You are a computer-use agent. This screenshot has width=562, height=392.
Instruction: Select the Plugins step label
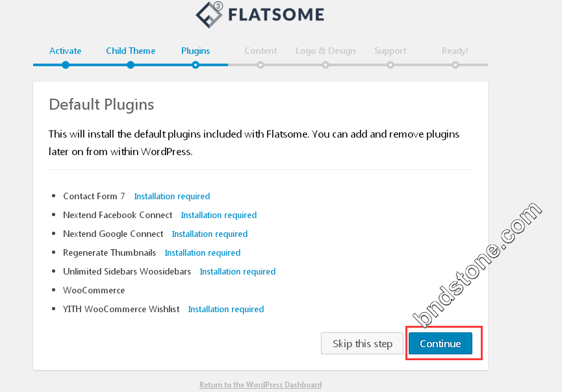point(196,51)
